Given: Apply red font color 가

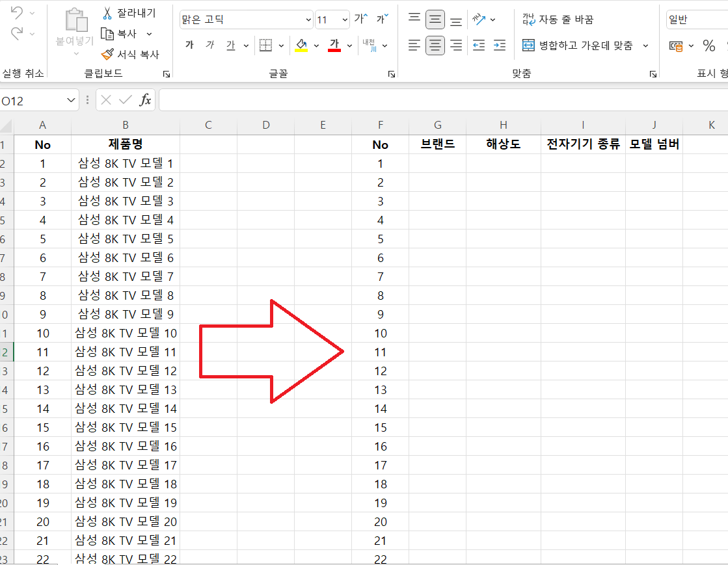Looking at the screenshot, I should coord(334,45).
